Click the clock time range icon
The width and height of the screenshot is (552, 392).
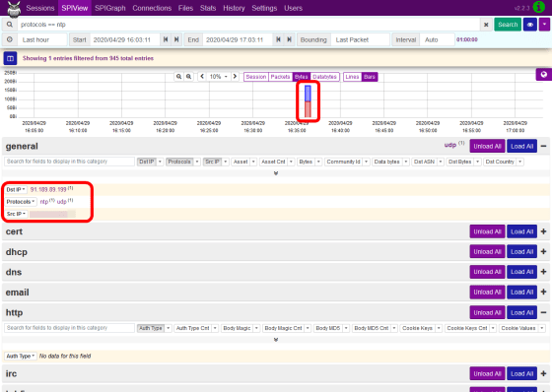point(10,39)
